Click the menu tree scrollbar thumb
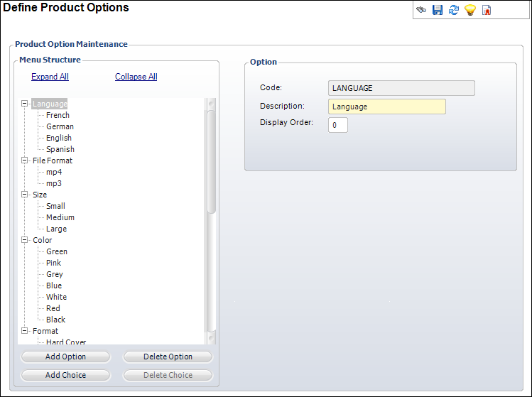The image size is (532, 397). pos(211,162)
